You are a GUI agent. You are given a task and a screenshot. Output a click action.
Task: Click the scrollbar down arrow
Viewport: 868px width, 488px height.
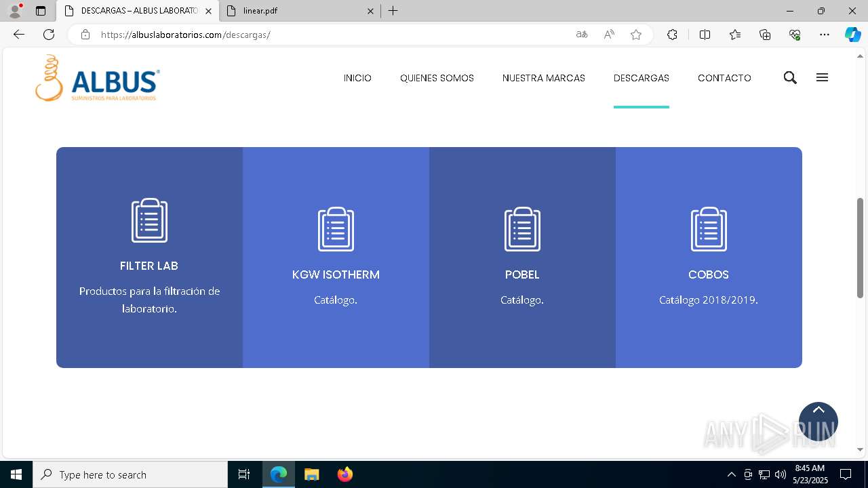[x=860, y=449]
